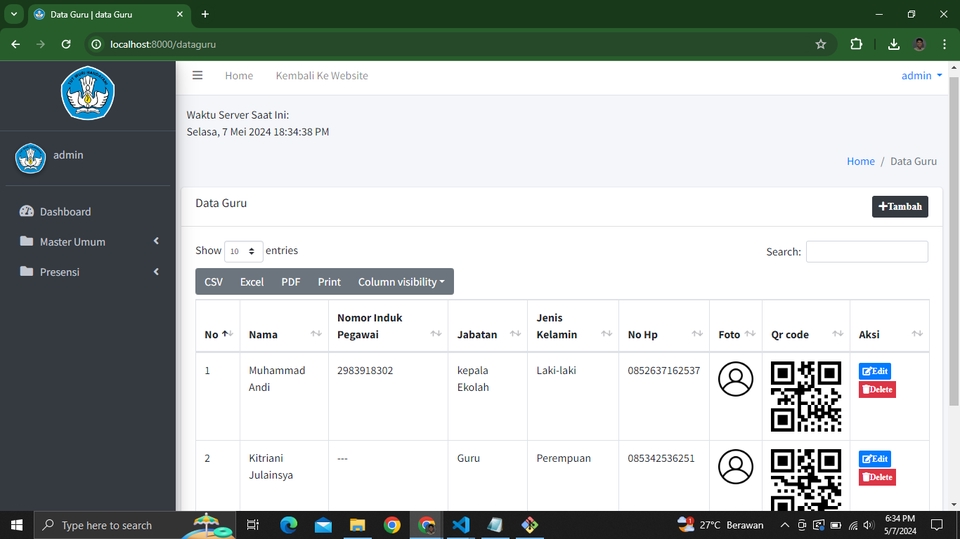Export table as Excel

252,282
